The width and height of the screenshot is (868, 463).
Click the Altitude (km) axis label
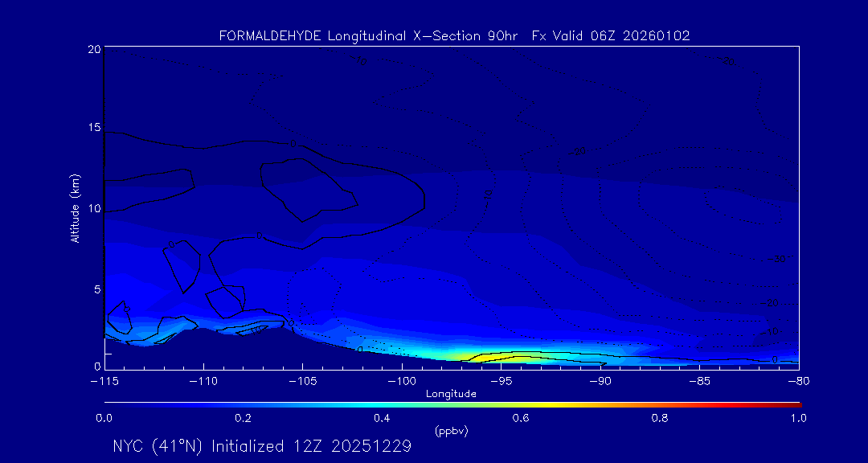point(75,208)
